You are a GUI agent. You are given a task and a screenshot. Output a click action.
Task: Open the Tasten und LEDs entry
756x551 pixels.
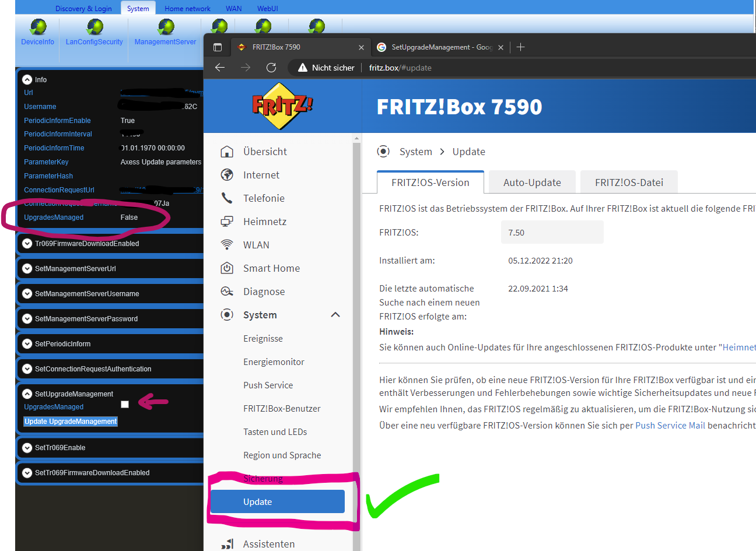pyautogui.click(x=275, y=432)
